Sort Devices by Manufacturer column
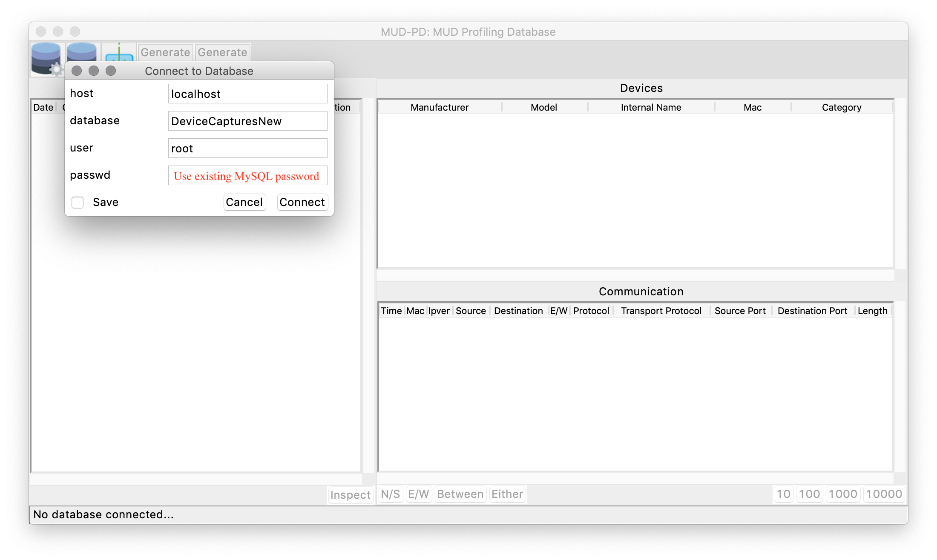This screenshot has width=937, height=560. click(x=439, y=107)
